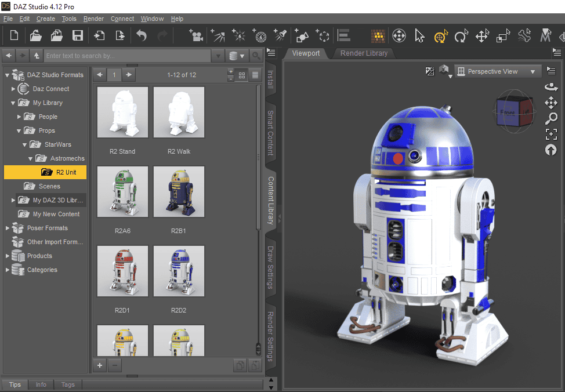This screenshot has width=565, height=392.
Task: Create a new spotlight from the toolbar
Action: click(280, 35)
